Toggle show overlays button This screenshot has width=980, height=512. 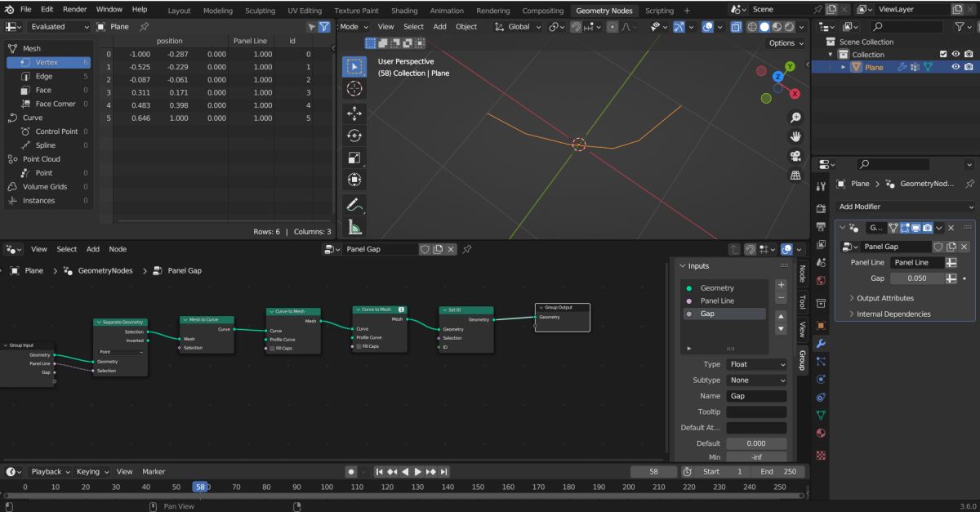click(706, 27)
